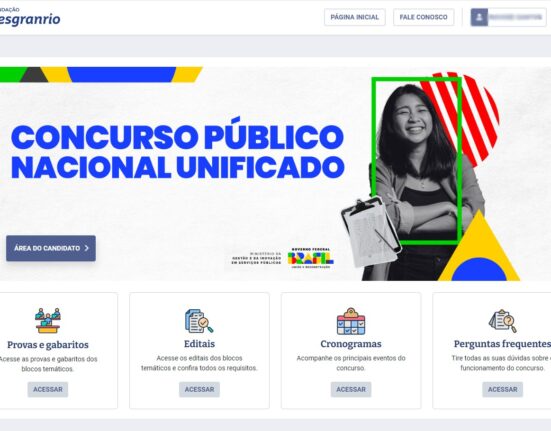Click Acessar under Perguntas frequentes
Image resolution: width=551 pixels, height=431 pixels.
pos(503,389)
